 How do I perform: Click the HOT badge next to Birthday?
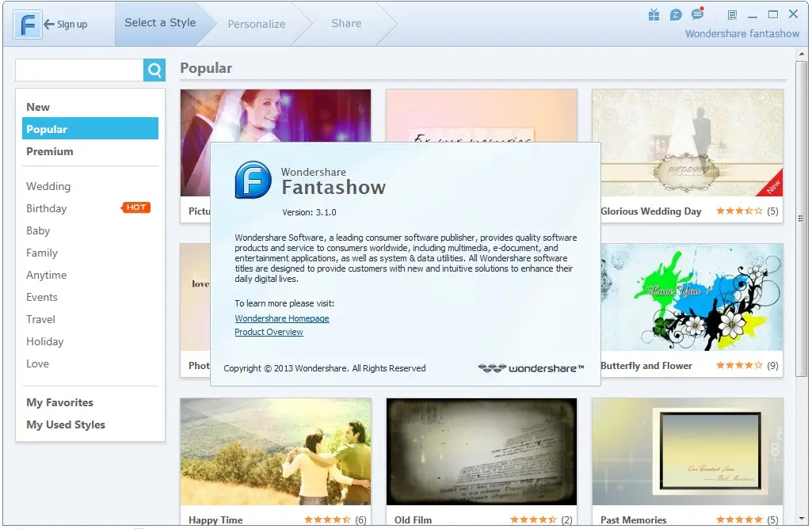pyautogui.click(x=136, y=207)
